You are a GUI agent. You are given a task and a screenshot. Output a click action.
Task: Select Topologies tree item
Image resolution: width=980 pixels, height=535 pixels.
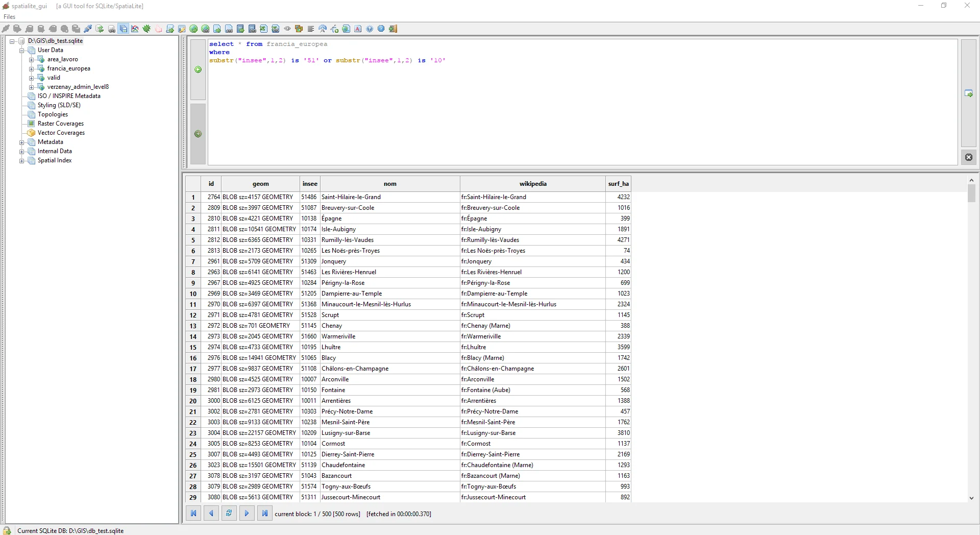pos(53,114)
